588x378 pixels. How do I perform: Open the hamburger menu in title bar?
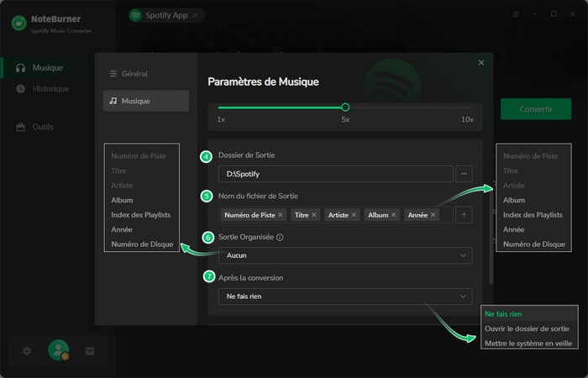(516, 14)
